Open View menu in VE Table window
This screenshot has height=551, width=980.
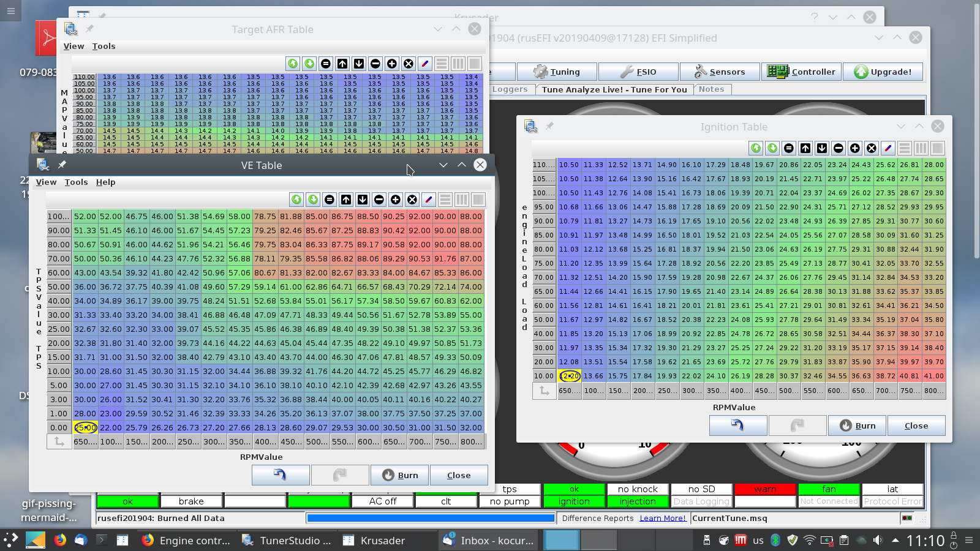tap(46, 182)
